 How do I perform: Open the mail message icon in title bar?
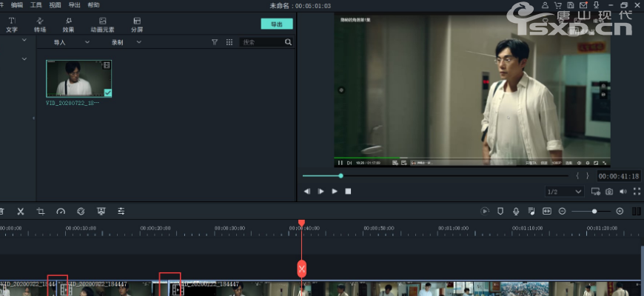[x=583, y=5]
